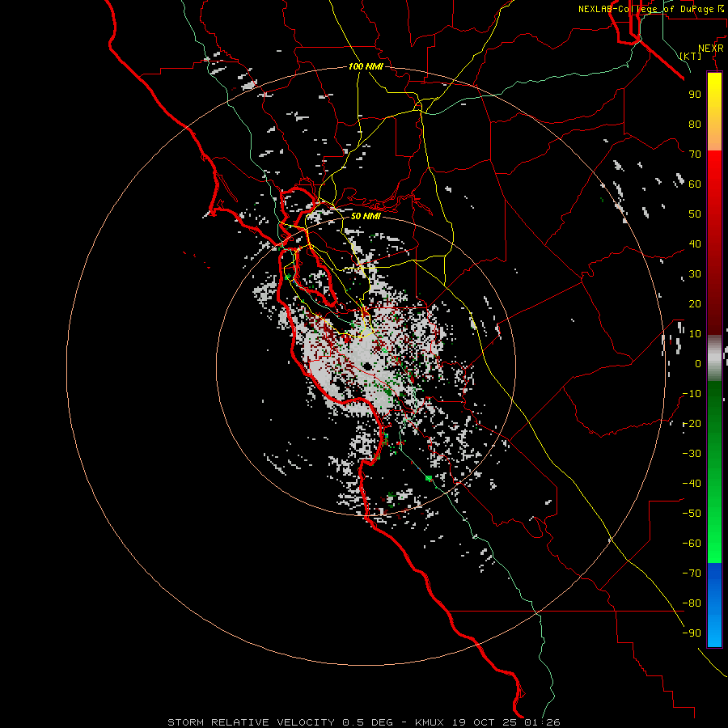Viewport: 728px width, 728px height.
Task: Click the "0" value on velocity scale
Action: [698, 363]
